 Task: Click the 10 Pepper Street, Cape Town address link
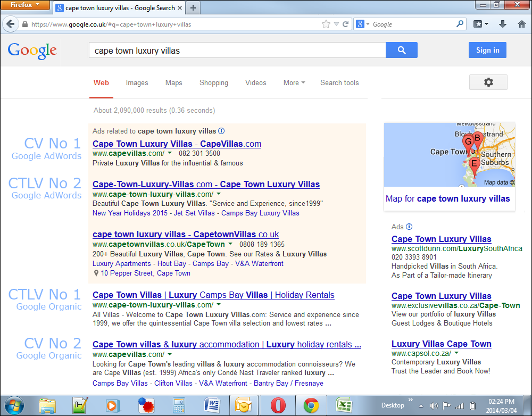(x=145, y=273)
